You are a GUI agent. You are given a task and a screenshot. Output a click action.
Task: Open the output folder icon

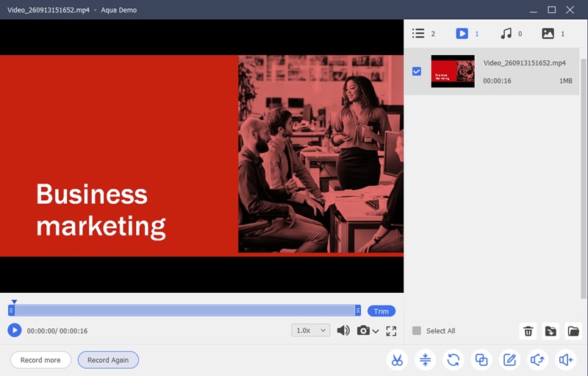coord(573,331)
